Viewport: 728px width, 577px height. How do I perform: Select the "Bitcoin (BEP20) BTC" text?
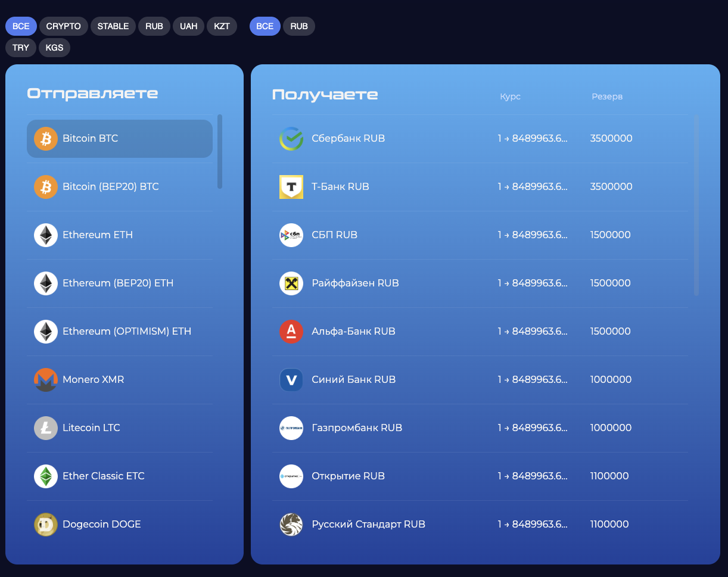(x=111, y=186)
